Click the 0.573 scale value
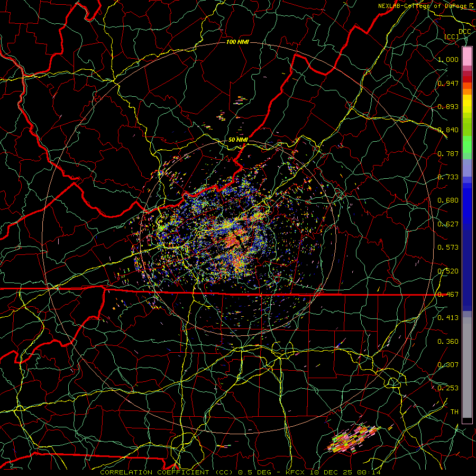476x476 pixels. coord(448,248)
